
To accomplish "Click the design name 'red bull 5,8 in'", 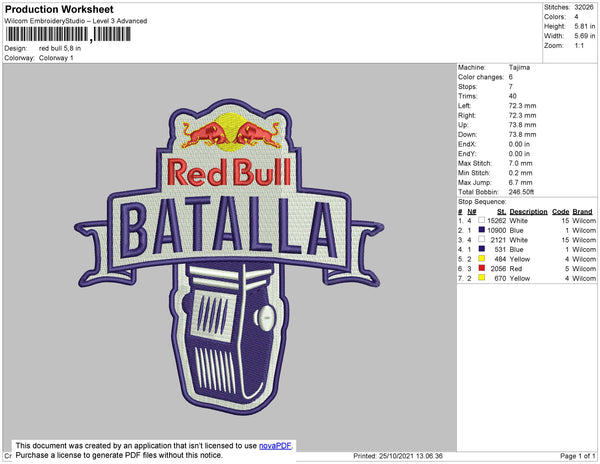I will pyautogui.click(x=60, y=48).
